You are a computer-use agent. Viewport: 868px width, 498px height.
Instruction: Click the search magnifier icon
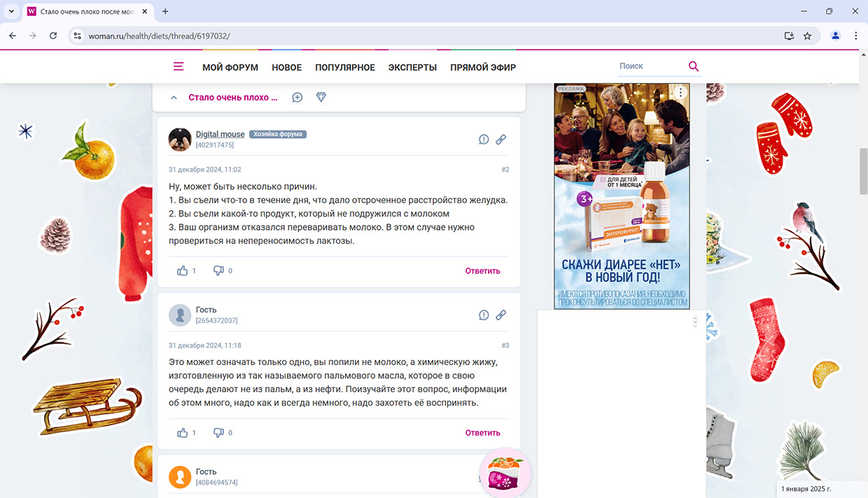693,67
